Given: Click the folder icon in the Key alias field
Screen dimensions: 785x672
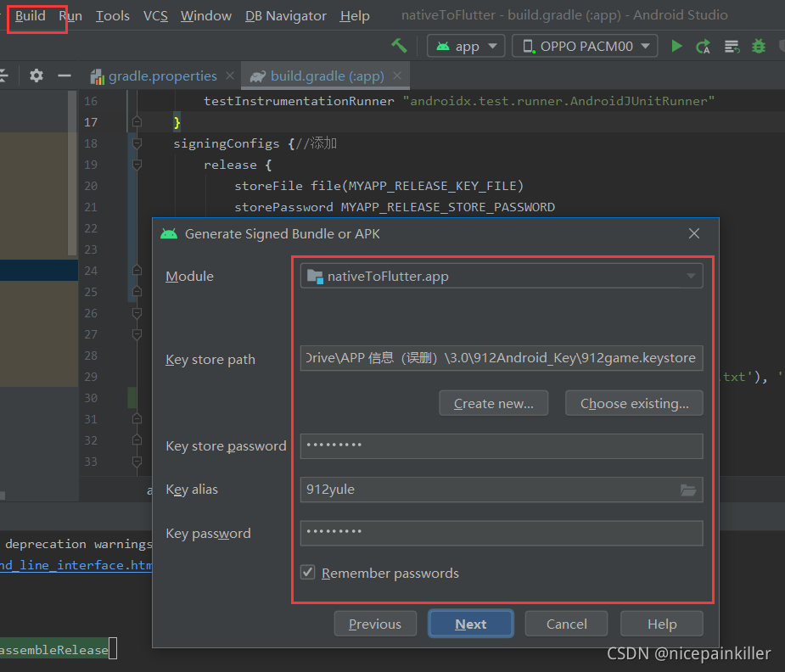Looking at the screenshot, I should coord(688,490).
